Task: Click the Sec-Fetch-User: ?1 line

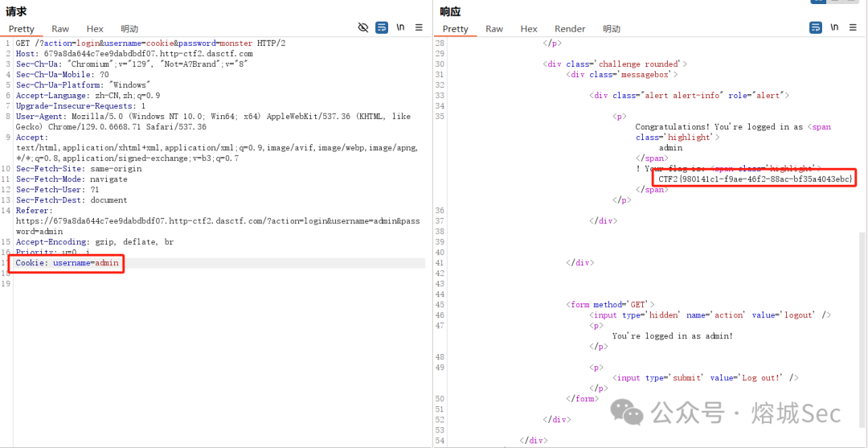Action: click(x=58, y=190)
